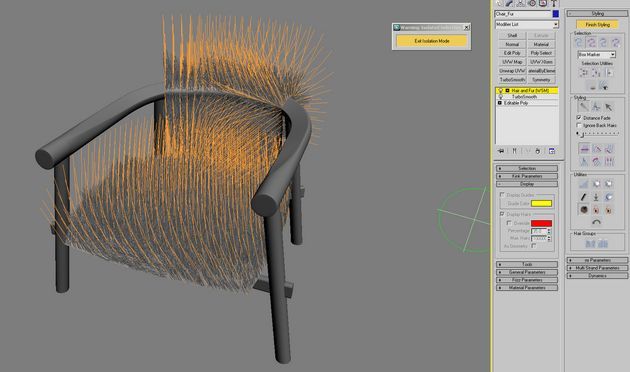Expand the Multi Strand Parameters rollout
Viewport: 630px width, 372px height.
tap(597, 268)
